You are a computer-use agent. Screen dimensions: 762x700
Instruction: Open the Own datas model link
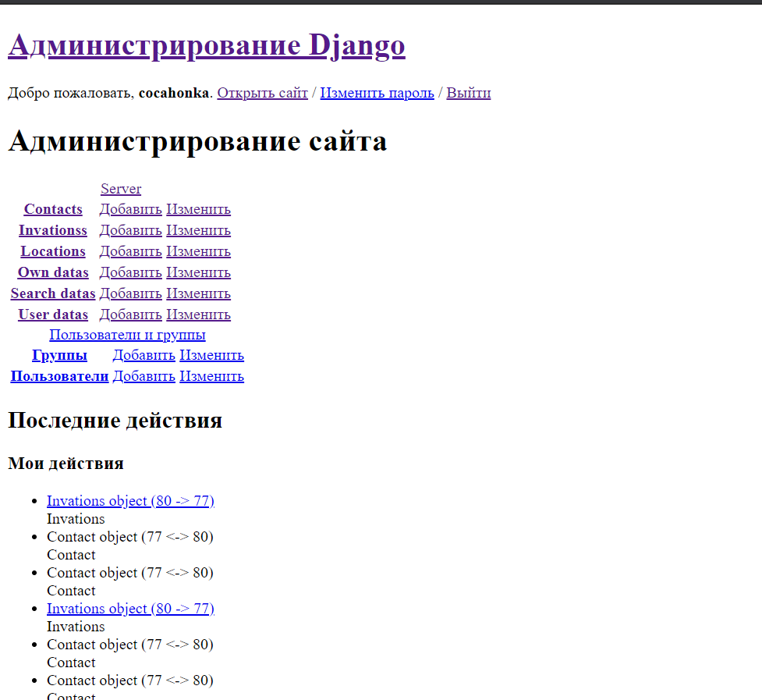53,272
